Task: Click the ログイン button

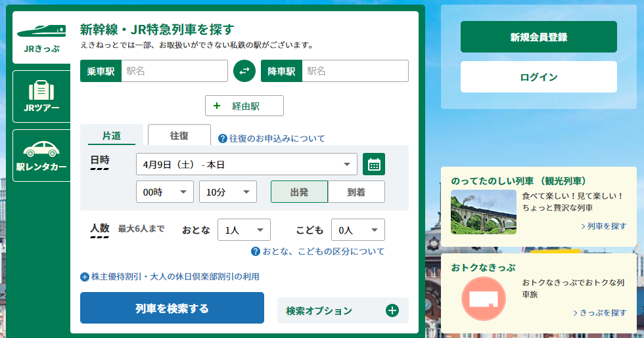Action: [538, 77]
